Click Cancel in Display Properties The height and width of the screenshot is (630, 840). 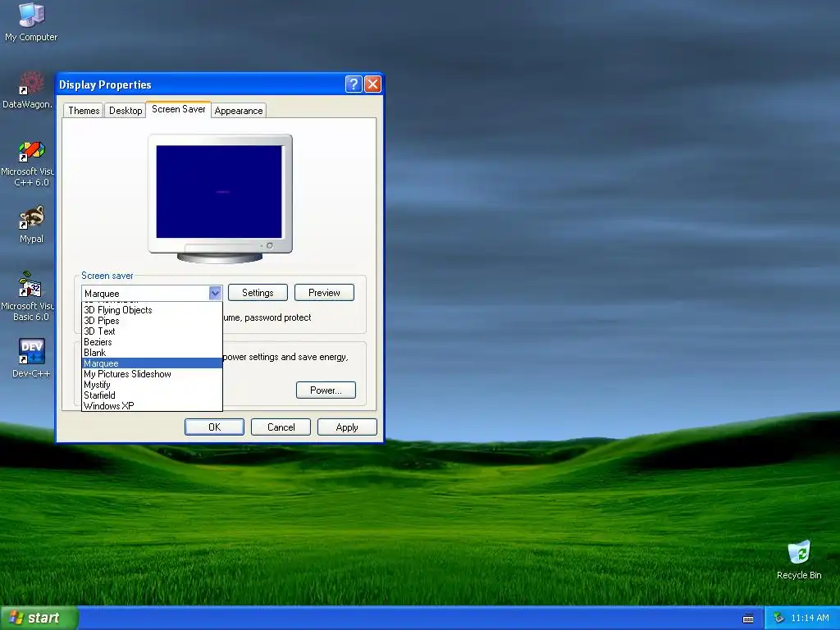[x=281, y=427]
